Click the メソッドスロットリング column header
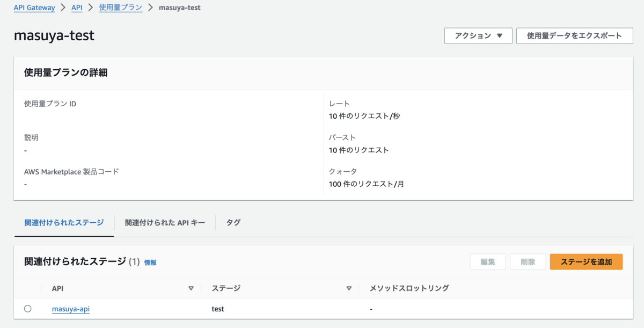 [409, 288]
